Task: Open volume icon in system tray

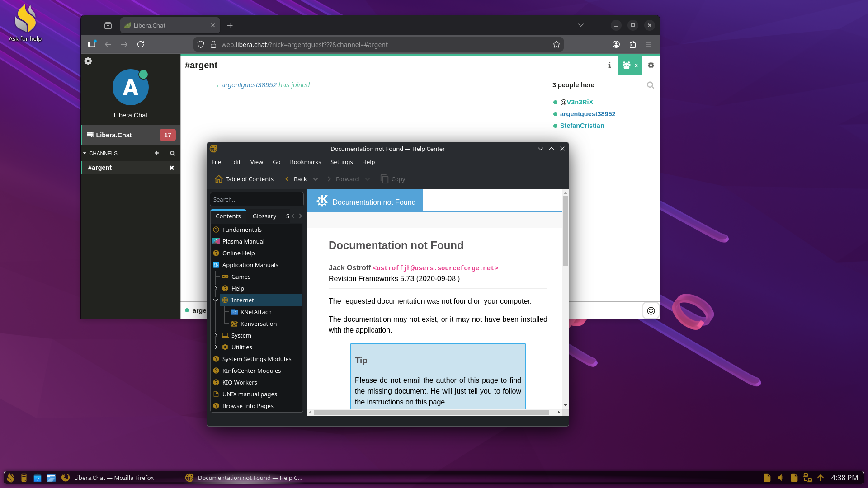Action: coord(781,478)
